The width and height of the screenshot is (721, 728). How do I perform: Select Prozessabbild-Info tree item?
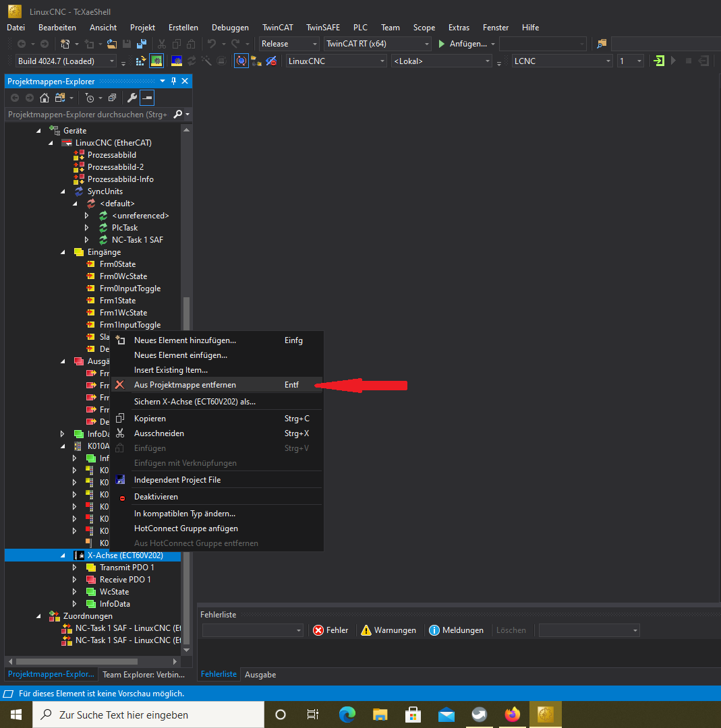(120, 179)
